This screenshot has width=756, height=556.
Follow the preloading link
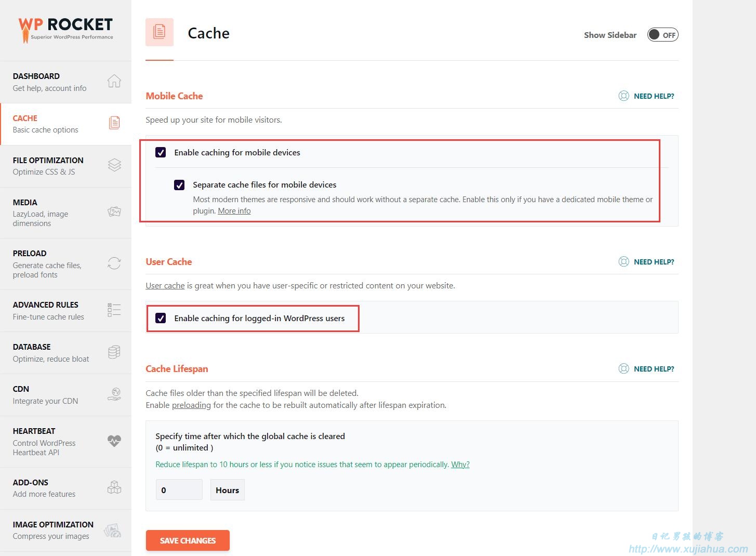191,405
